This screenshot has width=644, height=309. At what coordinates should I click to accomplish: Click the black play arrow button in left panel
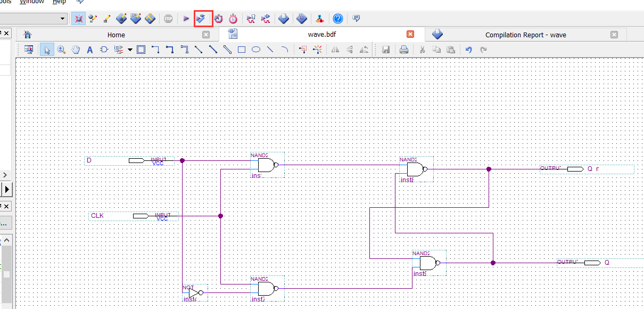click(7, 189)
